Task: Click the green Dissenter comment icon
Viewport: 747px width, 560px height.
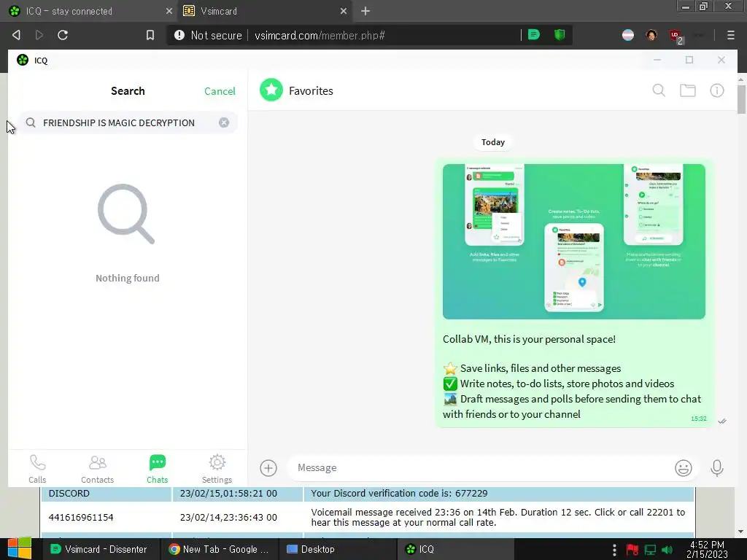Action: point(533,35)
